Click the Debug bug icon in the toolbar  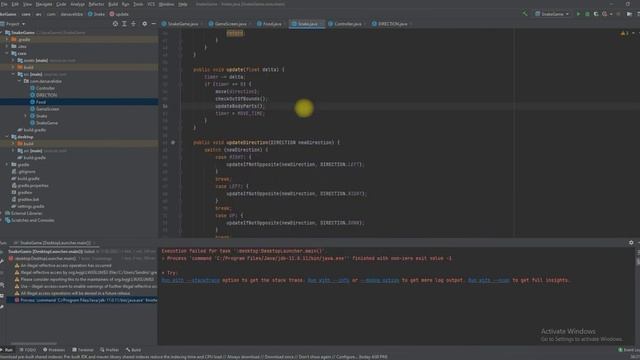coord(587,14)
